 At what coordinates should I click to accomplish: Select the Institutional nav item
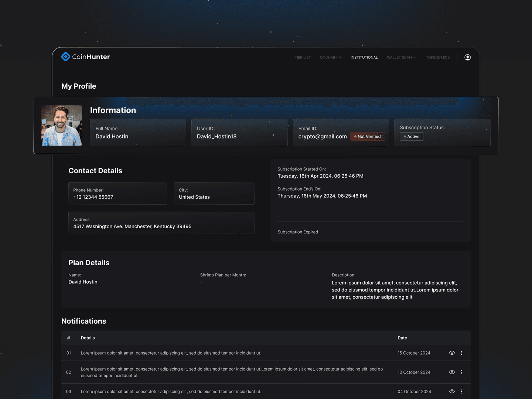click(364, 58)
